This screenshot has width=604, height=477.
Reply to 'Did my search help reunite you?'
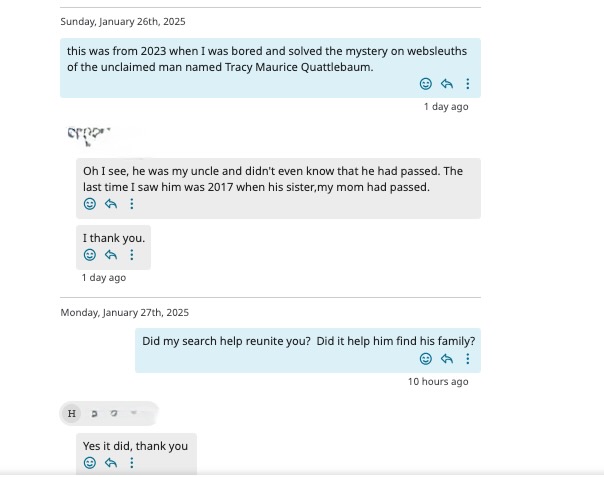tap(447, 359)
